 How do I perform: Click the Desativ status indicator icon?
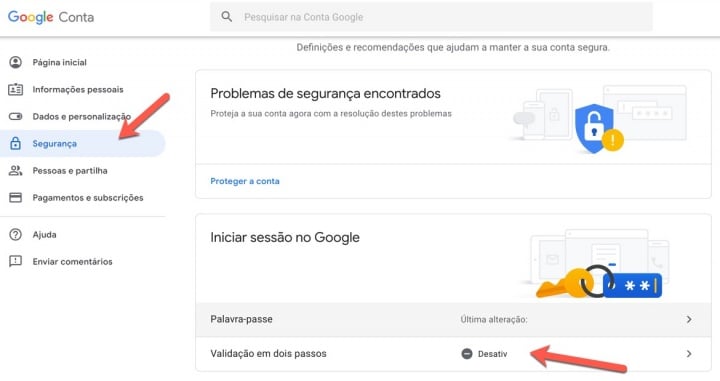[x=467, y=354]
